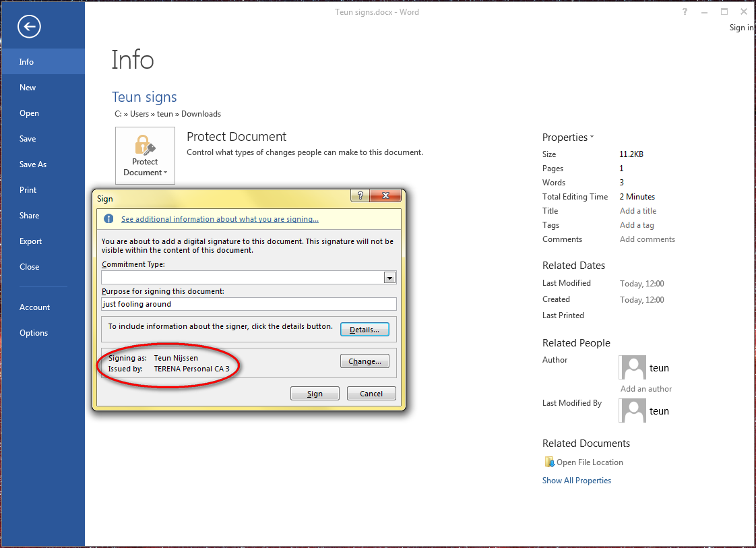Open the Print menu item

28,190
